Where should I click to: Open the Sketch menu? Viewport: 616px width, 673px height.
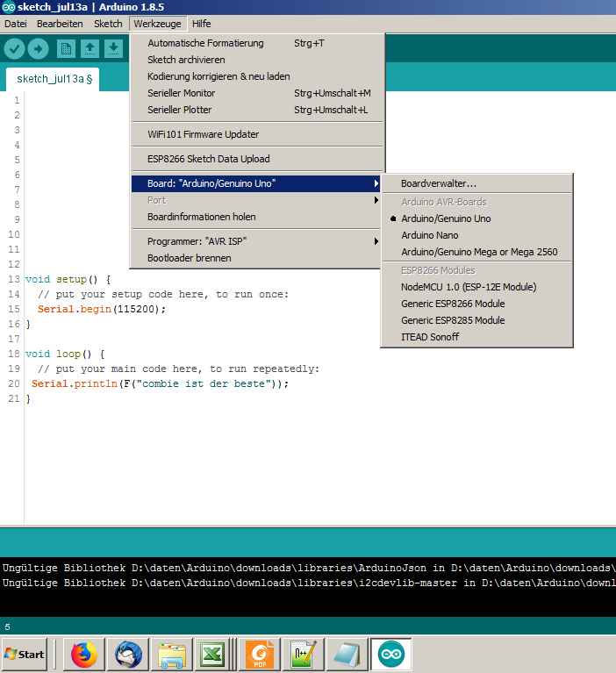[x=108, y=24]
